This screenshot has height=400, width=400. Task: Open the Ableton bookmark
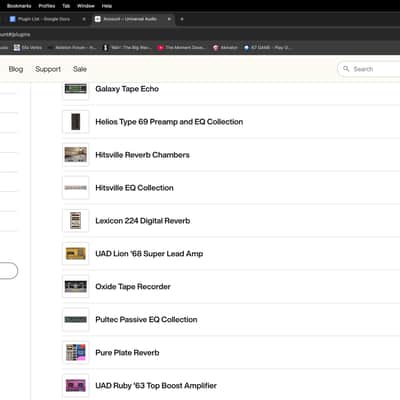pos(226,48)
